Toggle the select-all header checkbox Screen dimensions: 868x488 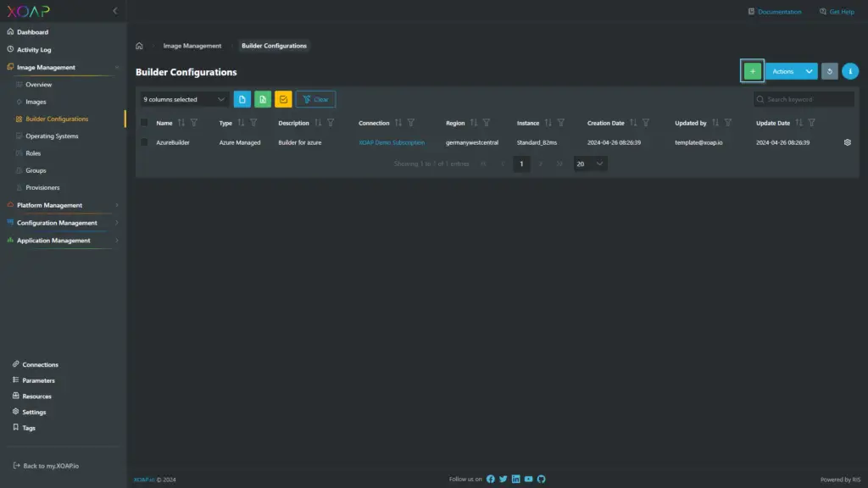(x=144, y=123)
